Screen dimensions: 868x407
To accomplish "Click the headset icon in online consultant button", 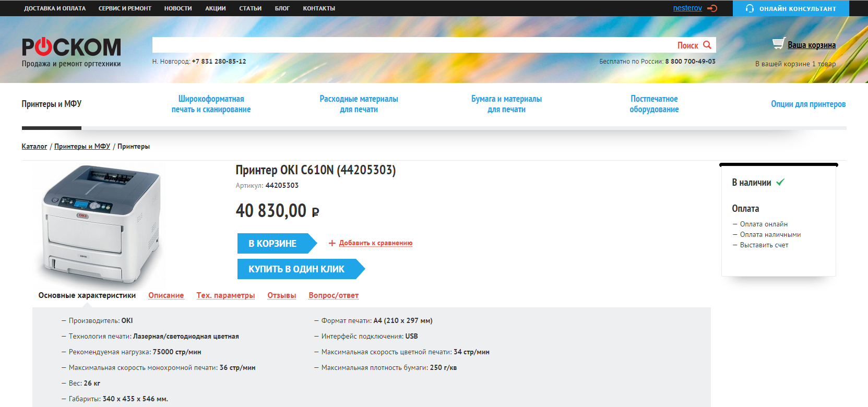I will point(750,8).
